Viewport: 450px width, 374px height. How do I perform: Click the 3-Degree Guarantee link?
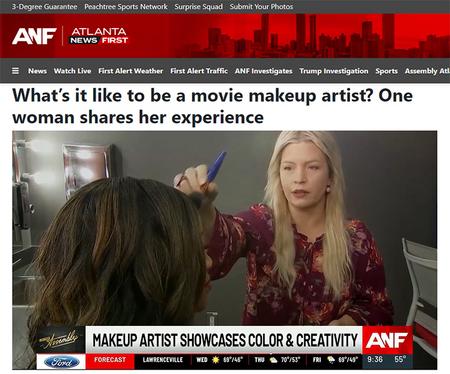click(x=45, y=7)
